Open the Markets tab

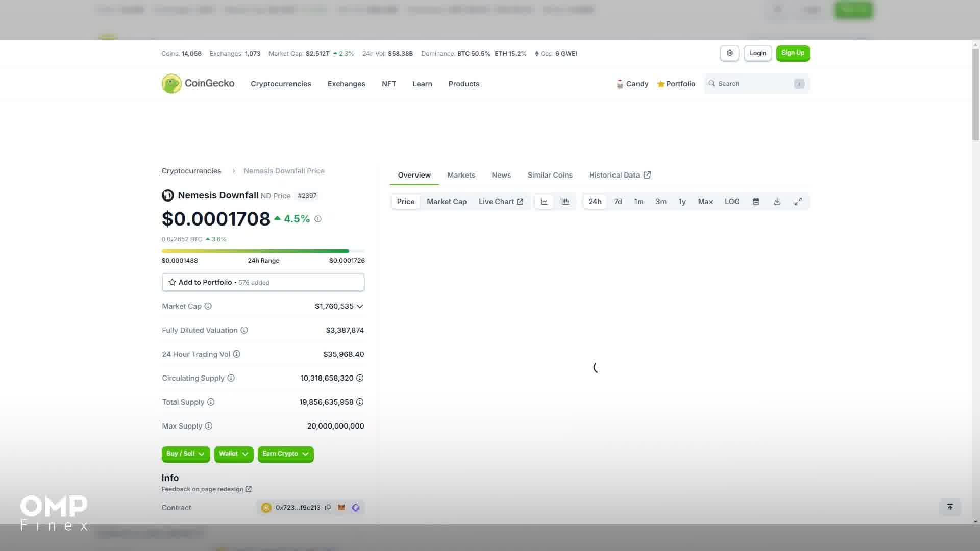pos(461,175)
